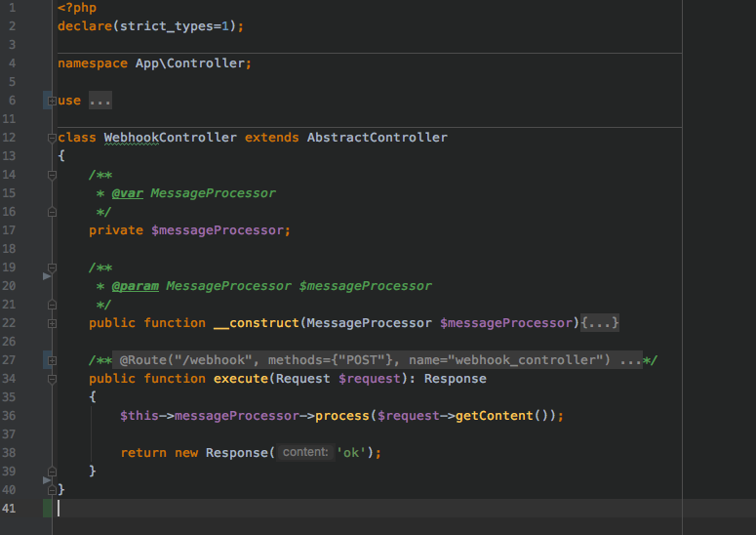Expand the folded use imports plus icon
The width and height of the screenshot is (756, 535).
coord(49,101)
